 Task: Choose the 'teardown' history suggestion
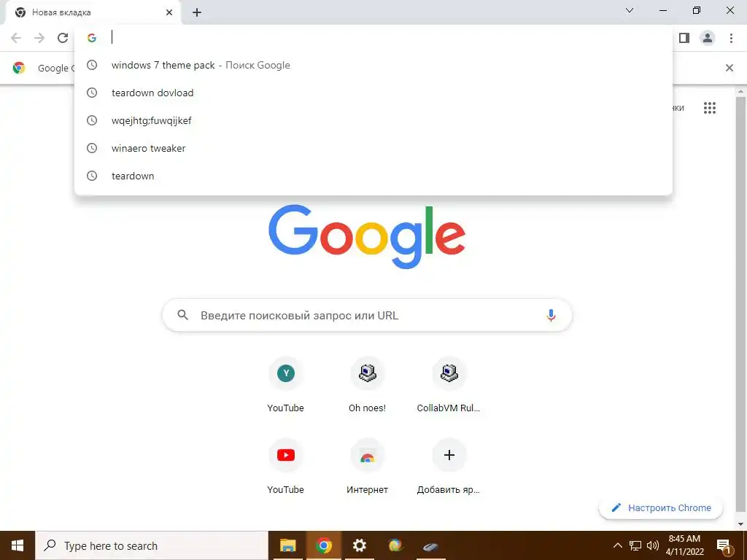[x=373, y=176]
